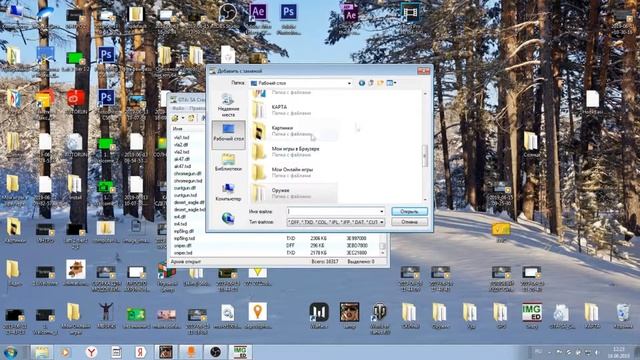Select chromegun.dff in archive list
The image size is (640, 360).
(x=188, y=173)
